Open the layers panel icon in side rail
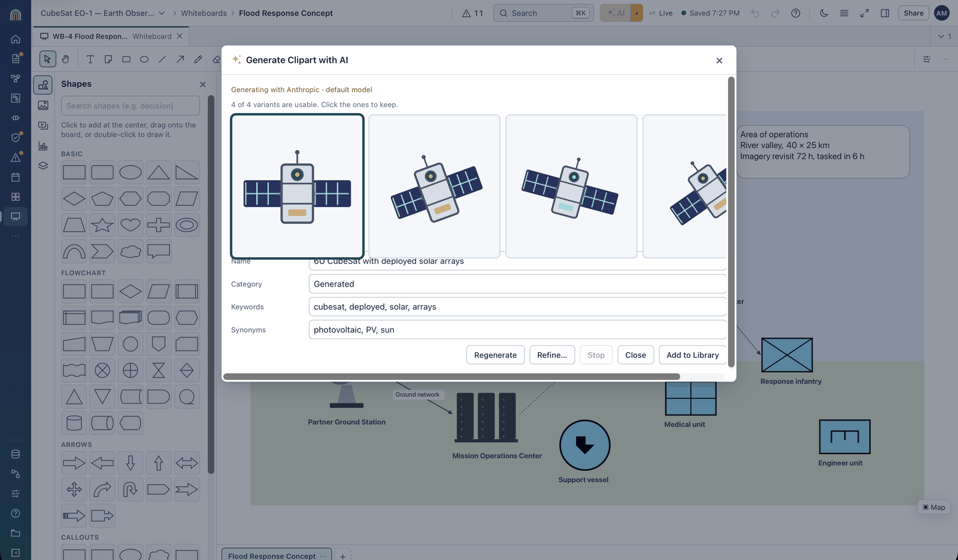958x560 pixels. coord(43,166)
